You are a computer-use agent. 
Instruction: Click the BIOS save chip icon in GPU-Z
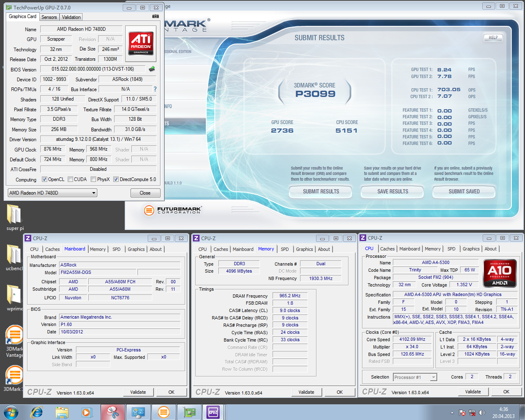click(152, 69)
